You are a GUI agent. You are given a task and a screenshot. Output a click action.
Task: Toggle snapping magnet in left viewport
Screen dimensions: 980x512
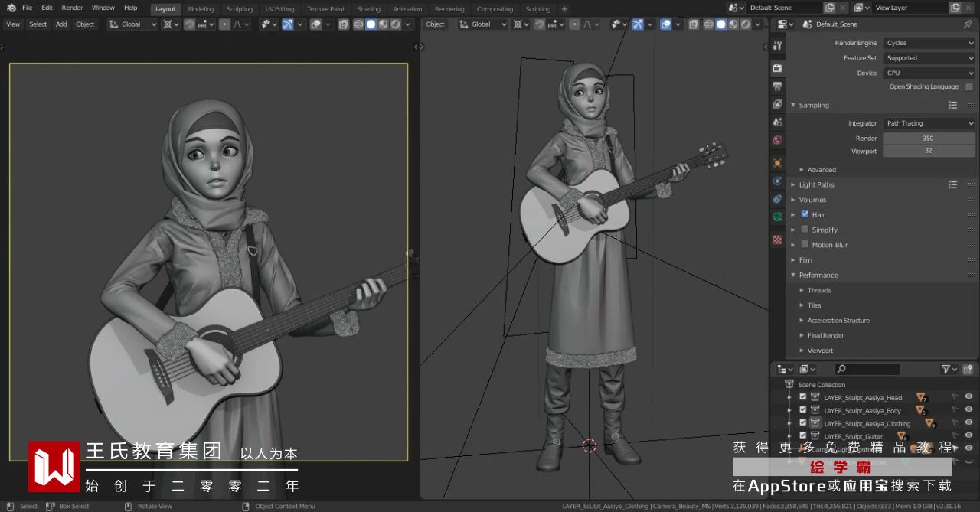(190, 24)
